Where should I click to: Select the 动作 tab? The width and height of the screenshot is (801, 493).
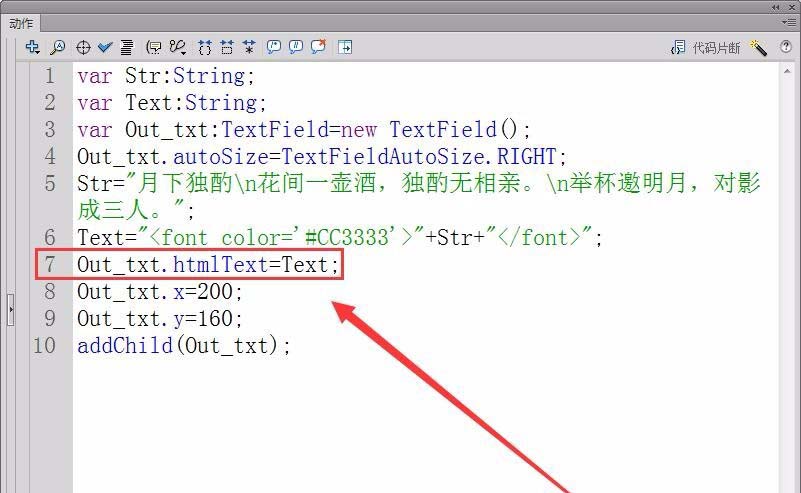pos(21,23)
